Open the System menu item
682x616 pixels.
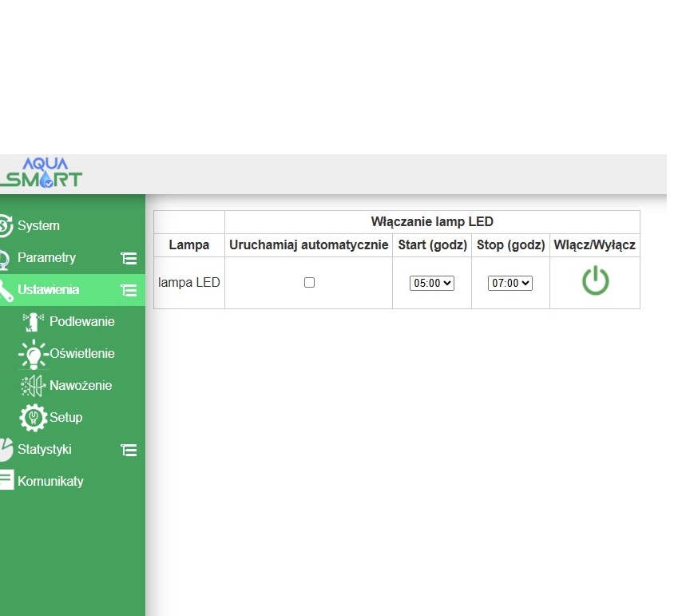click(38, 226)
